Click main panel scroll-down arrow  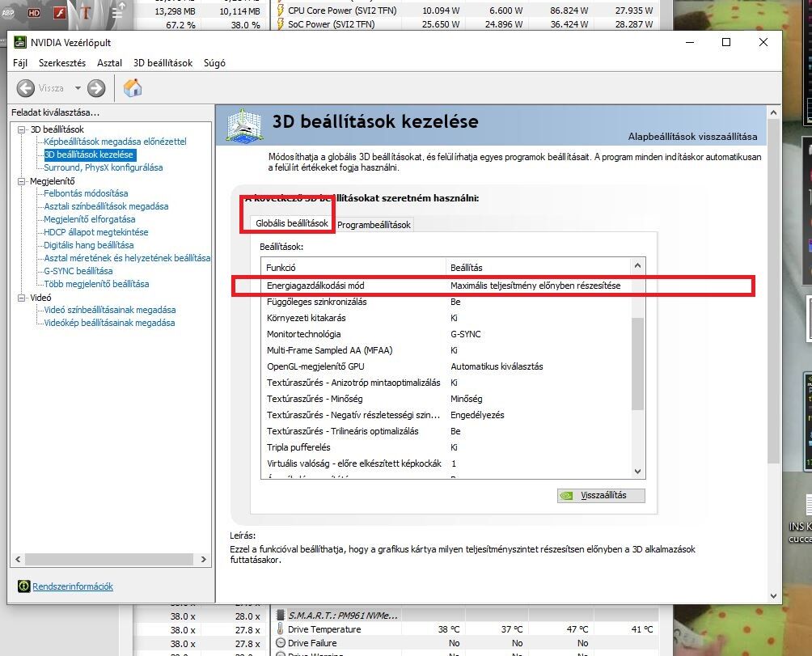tap(773, 596)
